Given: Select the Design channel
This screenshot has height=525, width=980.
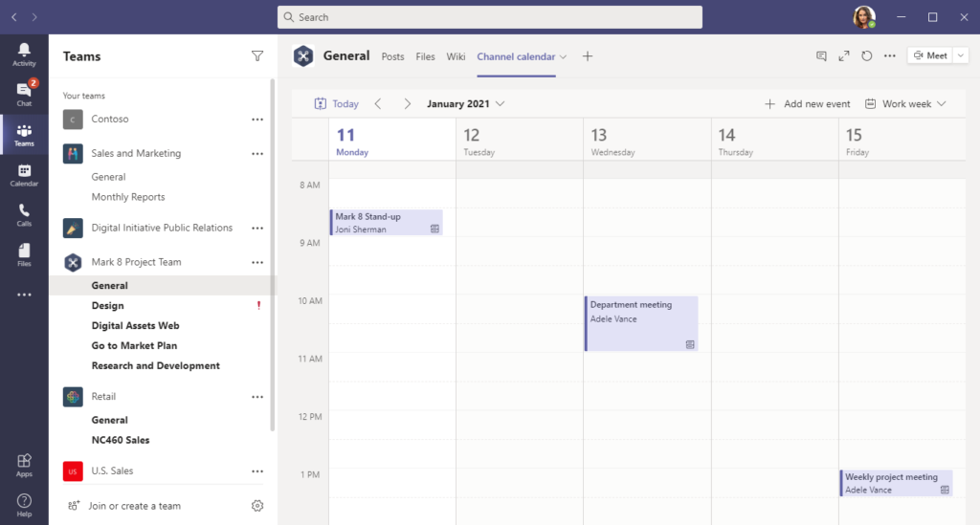Looking at the screenshot, I should (107, 305).
